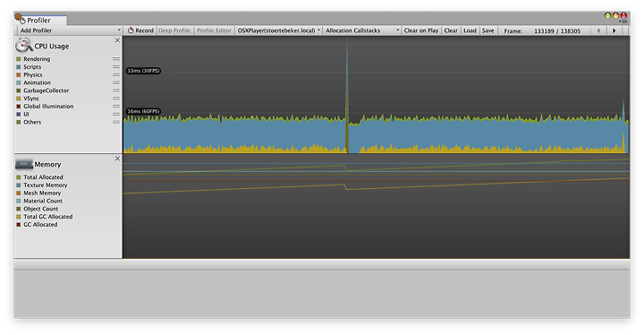Click the Rendering label
644x335 pixels.
click(x=37, y=59)
